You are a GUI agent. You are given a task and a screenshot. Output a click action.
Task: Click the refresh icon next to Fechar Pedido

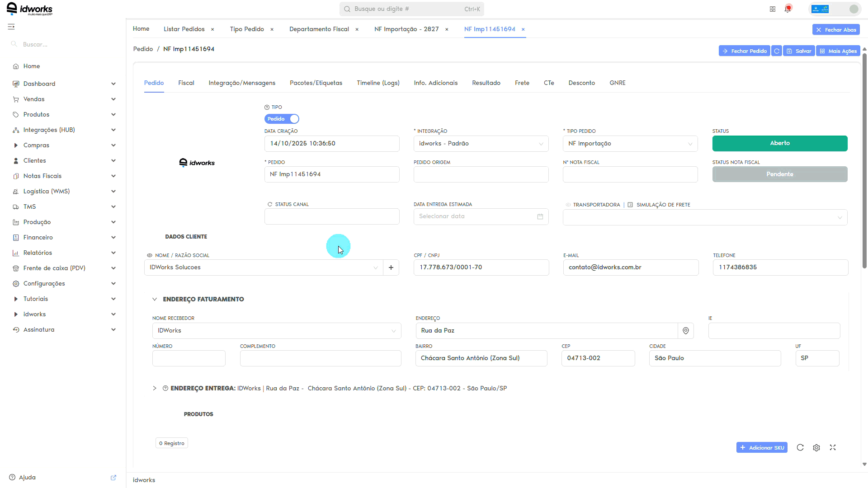point(777,51)
